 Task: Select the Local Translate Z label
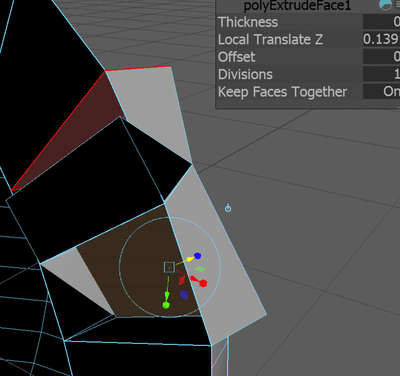coord(270,40)
